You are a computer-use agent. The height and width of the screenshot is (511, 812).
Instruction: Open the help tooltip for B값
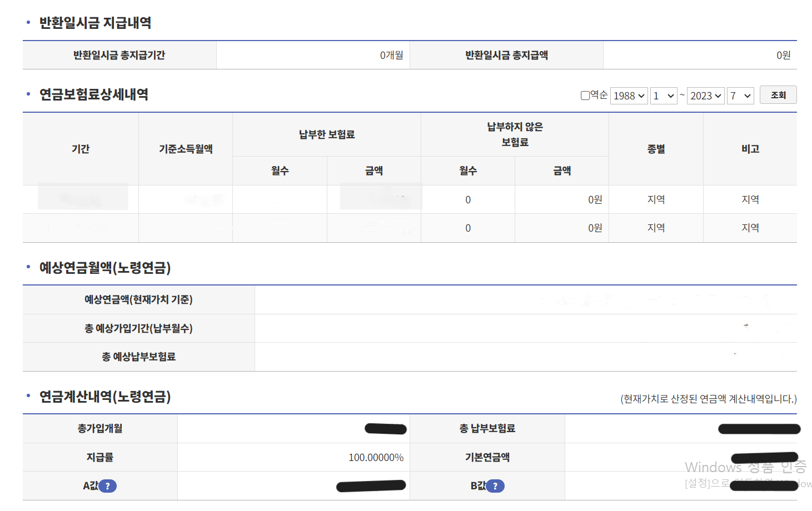pos(495,485)
